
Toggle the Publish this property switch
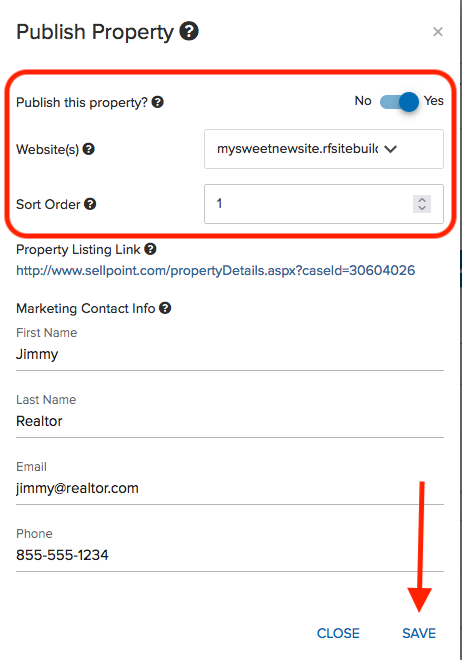pyautogui.click(x=399, y=102)
